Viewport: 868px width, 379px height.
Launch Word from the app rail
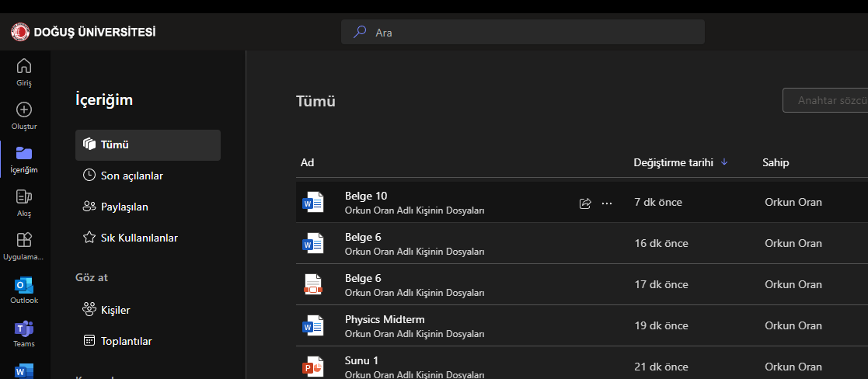(24, 370)
